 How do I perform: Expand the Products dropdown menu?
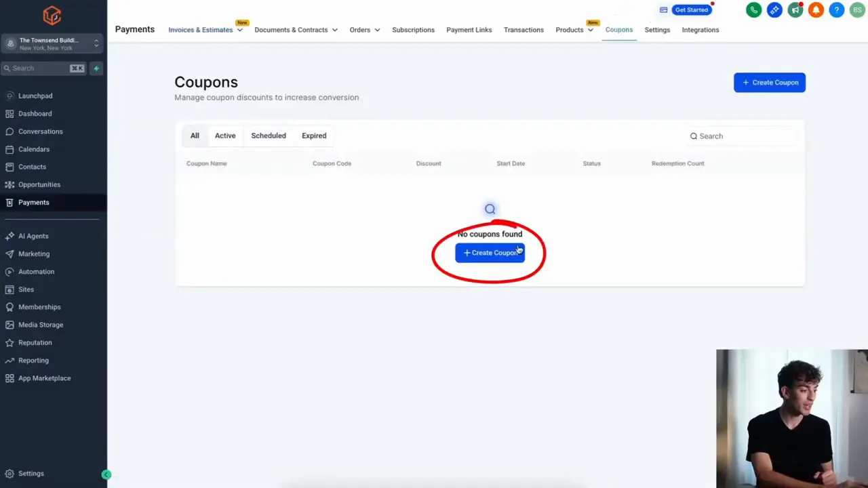pos(574,30)
